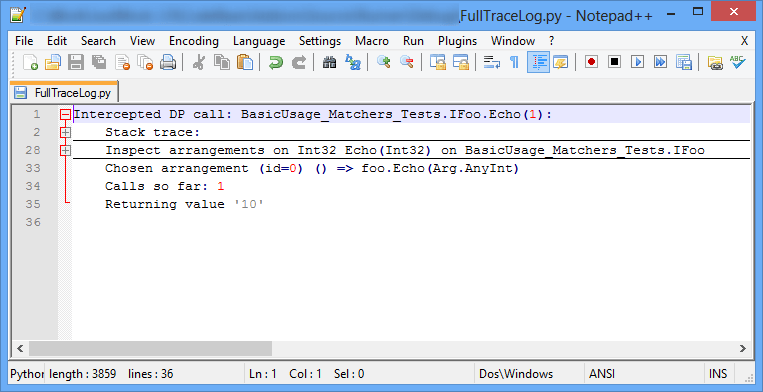Open the Encoding menu
The image size is (763, 392).
point(194,41)
